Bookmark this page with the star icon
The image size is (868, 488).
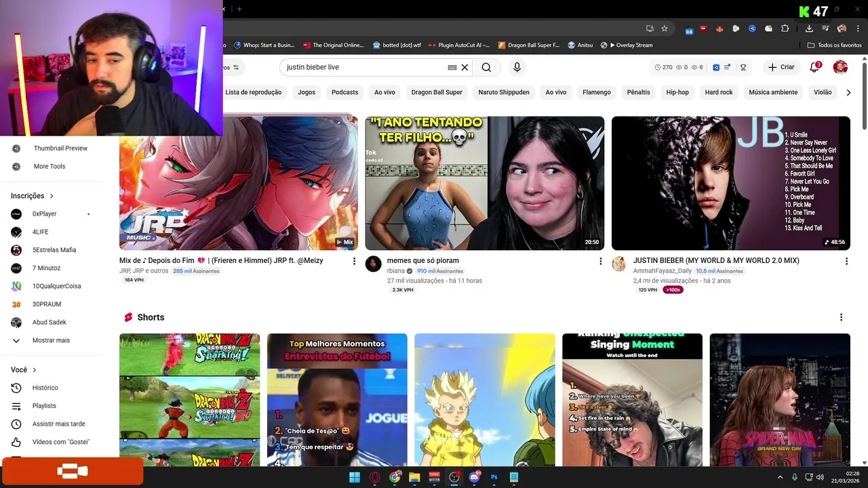665,28
